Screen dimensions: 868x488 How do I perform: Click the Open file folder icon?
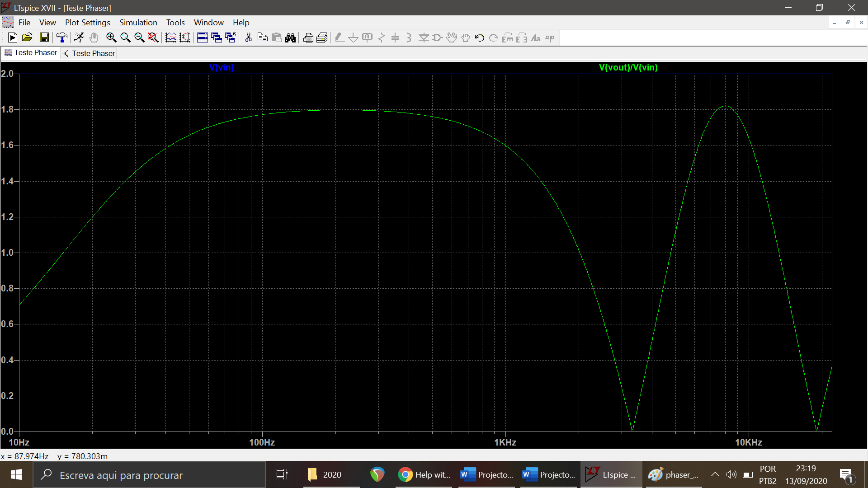tap(27, 38)
